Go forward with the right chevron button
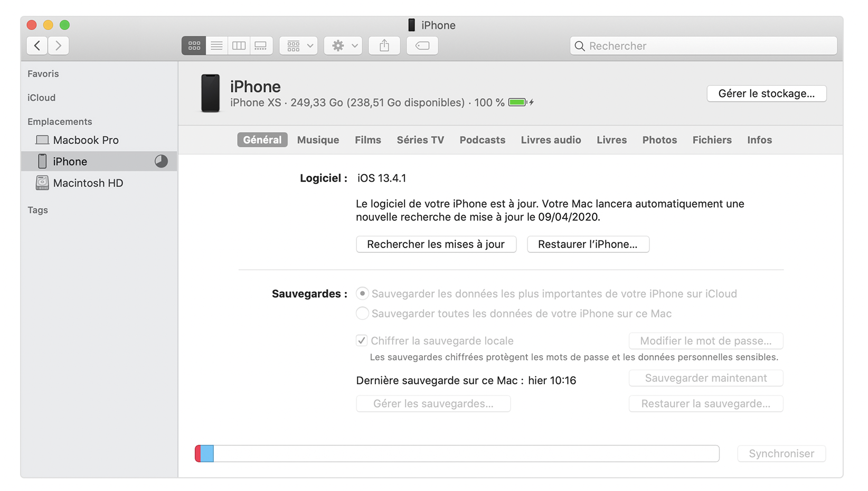 click(59, 46)
